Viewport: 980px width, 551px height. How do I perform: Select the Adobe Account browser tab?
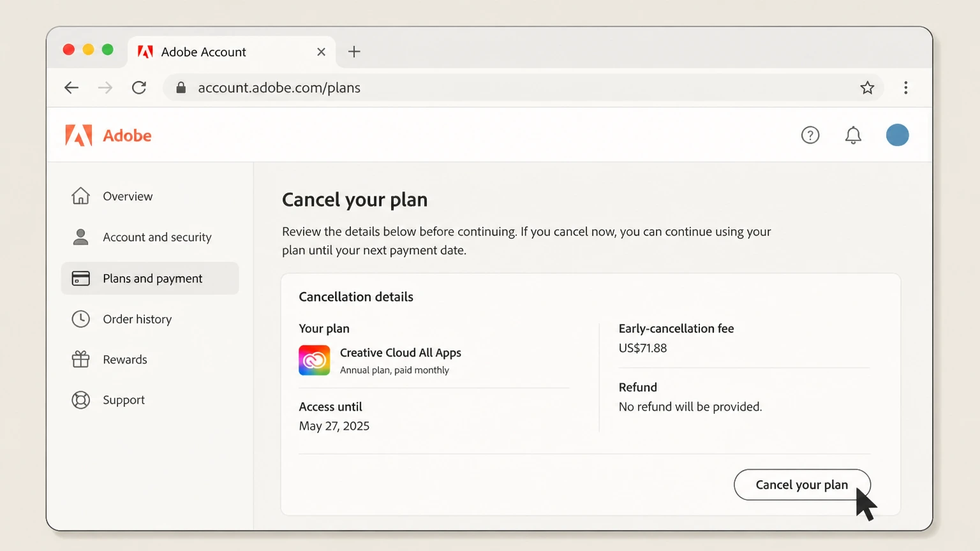232,52
